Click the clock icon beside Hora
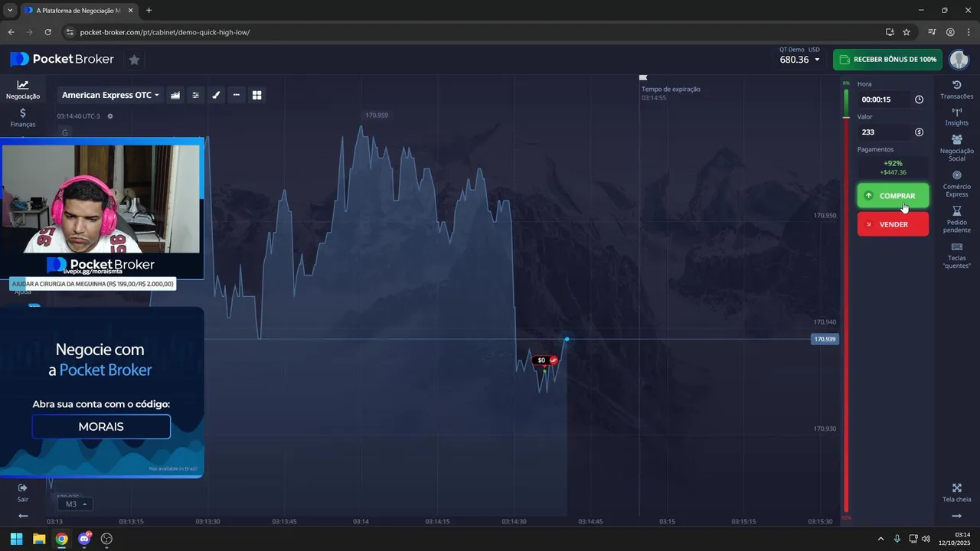980x551 pixels. [x=919, y=99]
